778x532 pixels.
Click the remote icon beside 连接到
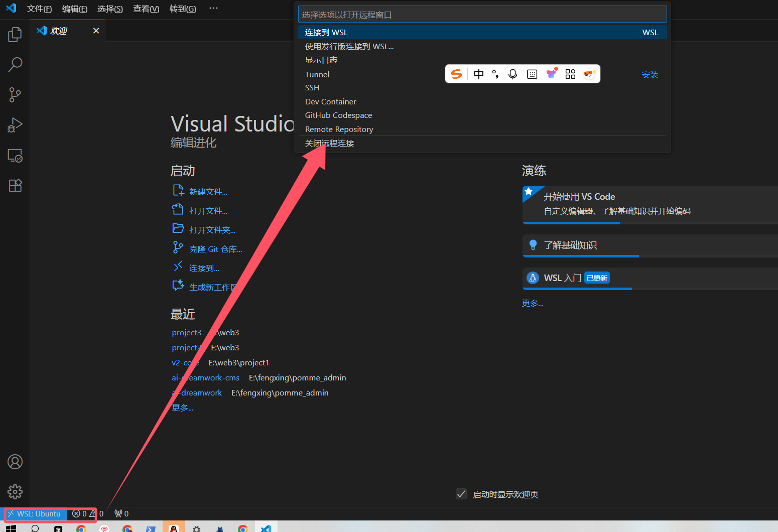pyautogui.click(x=178, y=267)
